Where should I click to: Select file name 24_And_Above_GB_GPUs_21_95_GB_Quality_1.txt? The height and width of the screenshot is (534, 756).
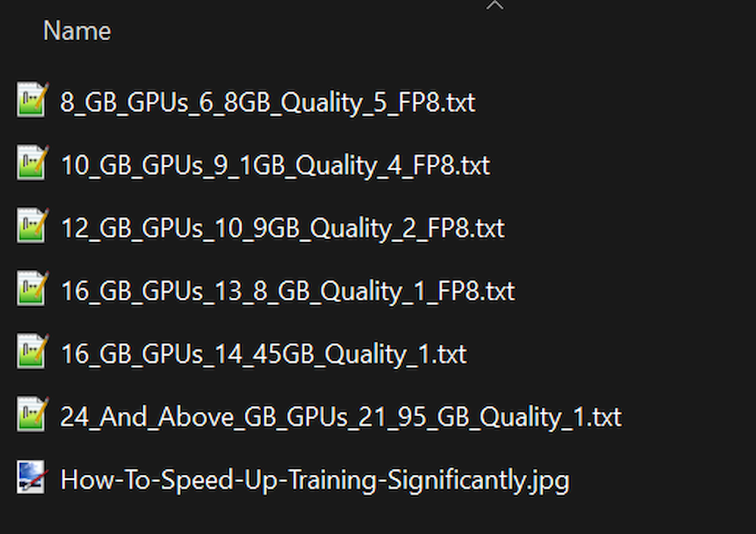coord(341,416)
